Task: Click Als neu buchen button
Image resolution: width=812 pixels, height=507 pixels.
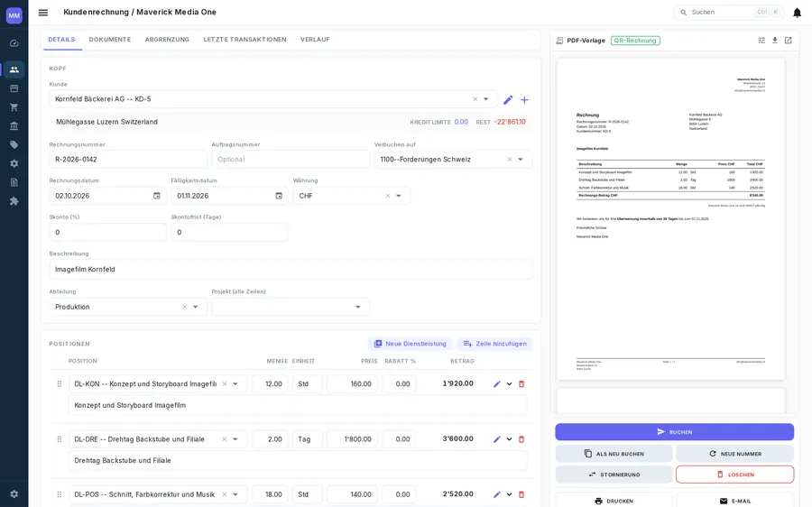Action: coord(614,454)
